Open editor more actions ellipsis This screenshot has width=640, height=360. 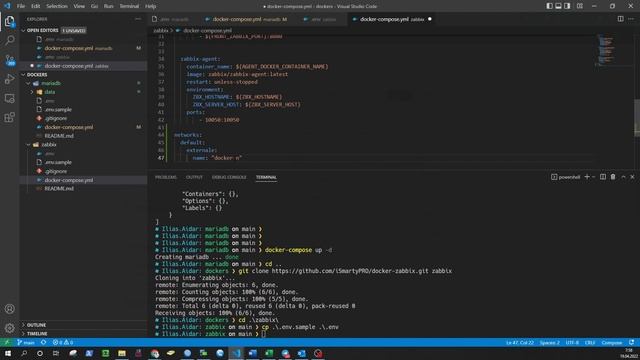point(631,19)
